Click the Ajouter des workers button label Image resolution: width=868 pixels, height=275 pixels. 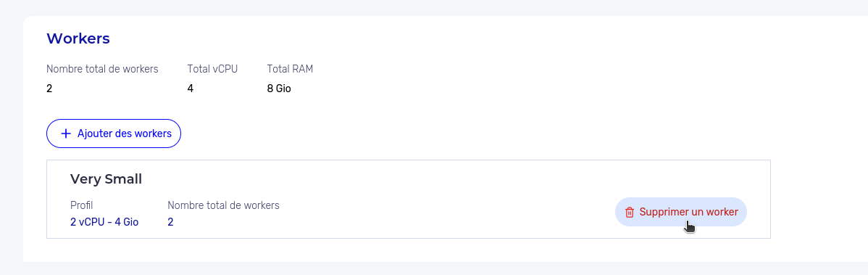(x=125, y=134)
